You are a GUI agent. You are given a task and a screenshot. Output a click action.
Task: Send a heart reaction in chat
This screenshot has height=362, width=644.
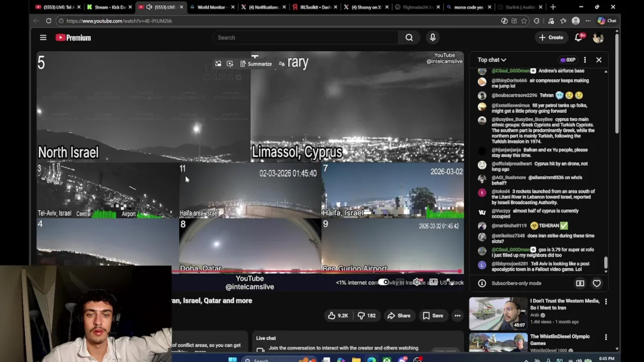point(597,283)
